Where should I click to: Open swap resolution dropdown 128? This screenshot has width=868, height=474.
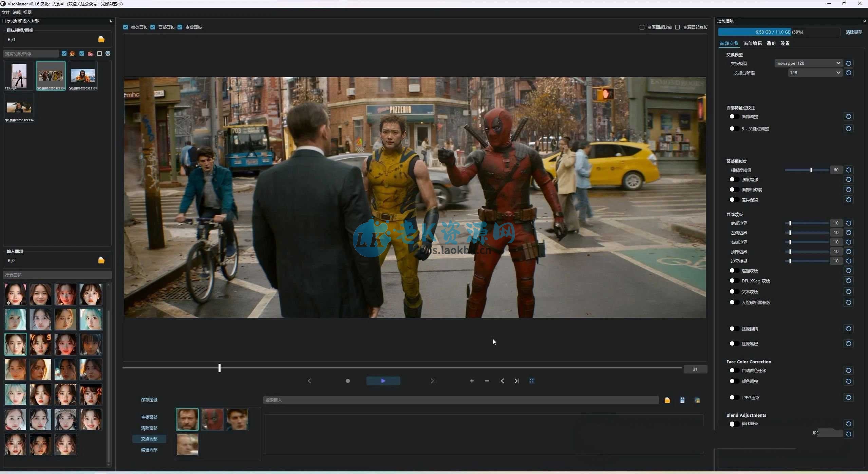click(x=815, y=73)
